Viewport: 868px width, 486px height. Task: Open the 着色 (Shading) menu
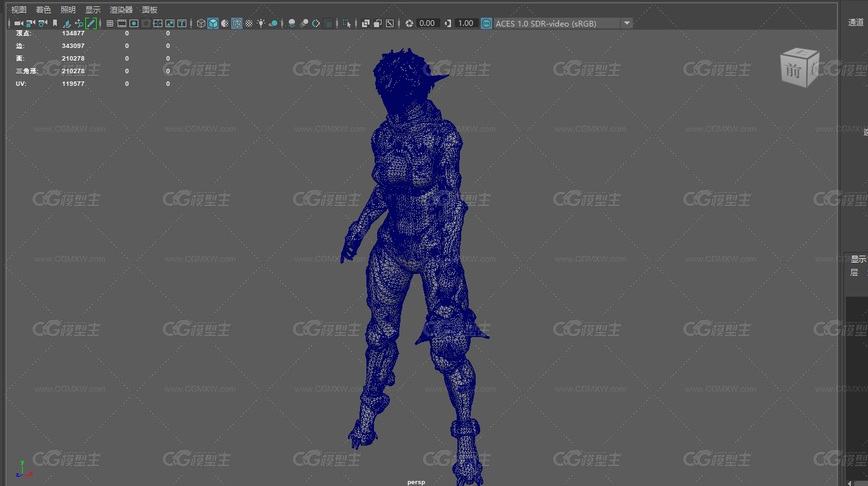(x=44, y=10)
